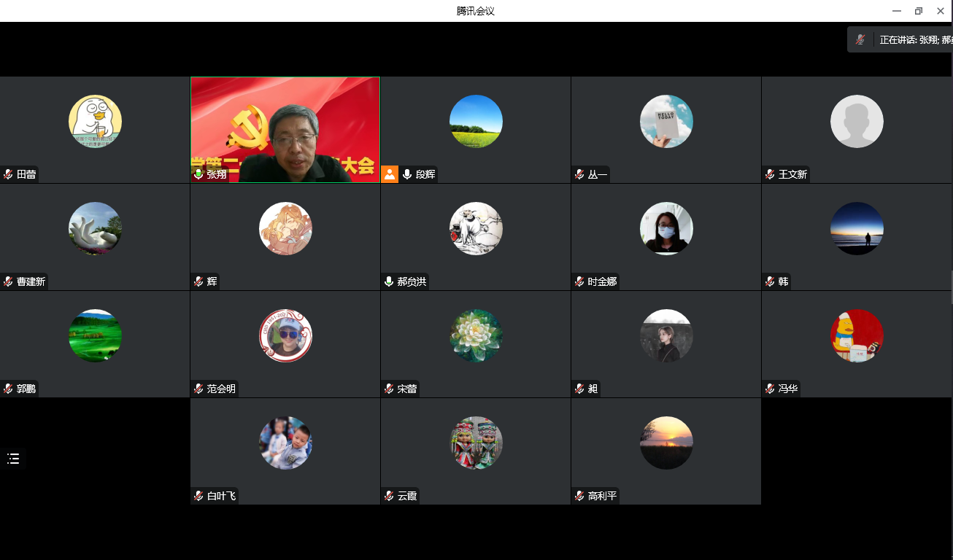Image resolution: width=953 pixels, height=560 pixels.
Task: Click the muted mic icon beside 范会明
Action: 198,389
